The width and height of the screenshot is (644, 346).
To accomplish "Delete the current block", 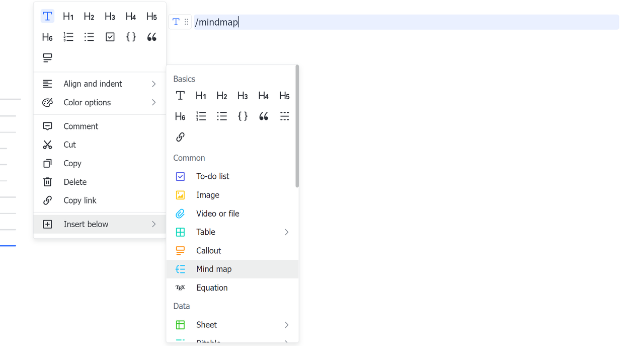I will (75, 182).
